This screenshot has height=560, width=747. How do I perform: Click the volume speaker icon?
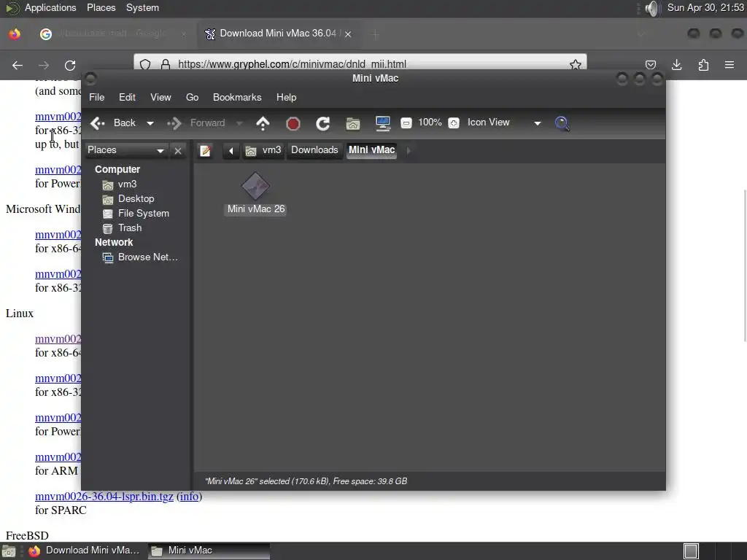651,8
